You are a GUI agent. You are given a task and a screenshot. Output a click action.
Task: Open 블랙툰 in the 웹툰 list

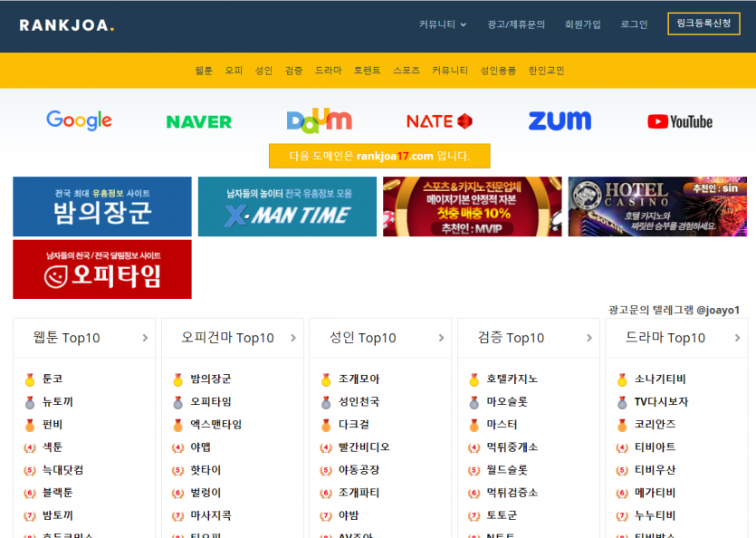pyautogui.click(x=57, y=493)
